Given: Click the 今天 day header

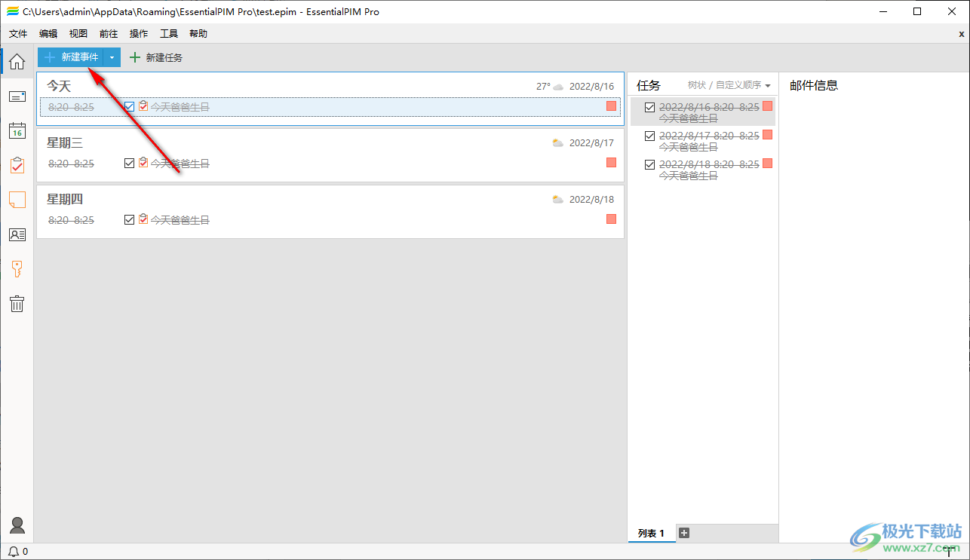Looking at the screenshot, I should point(59,86).
